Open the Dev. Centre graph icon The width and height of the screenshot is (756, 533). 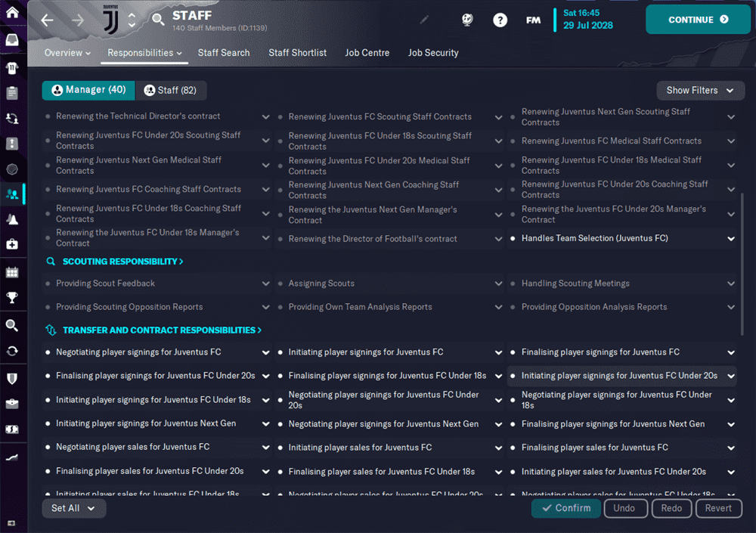[x=12, y=457]
